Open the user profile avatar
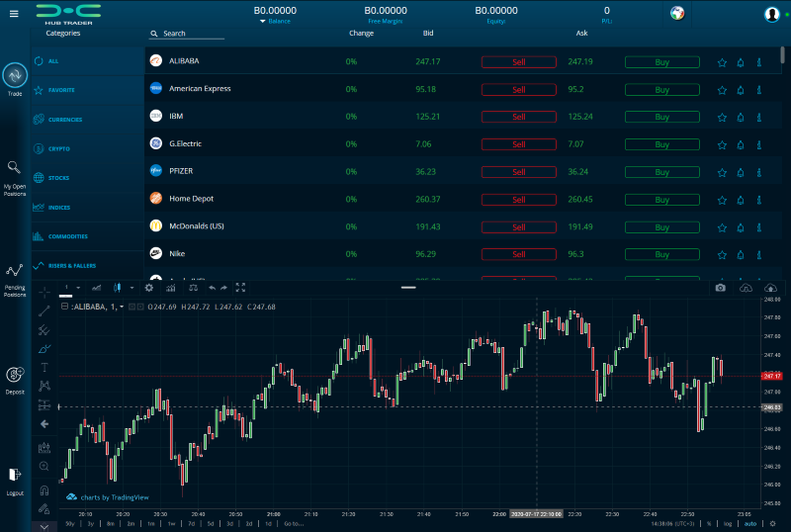 point(772,14)
